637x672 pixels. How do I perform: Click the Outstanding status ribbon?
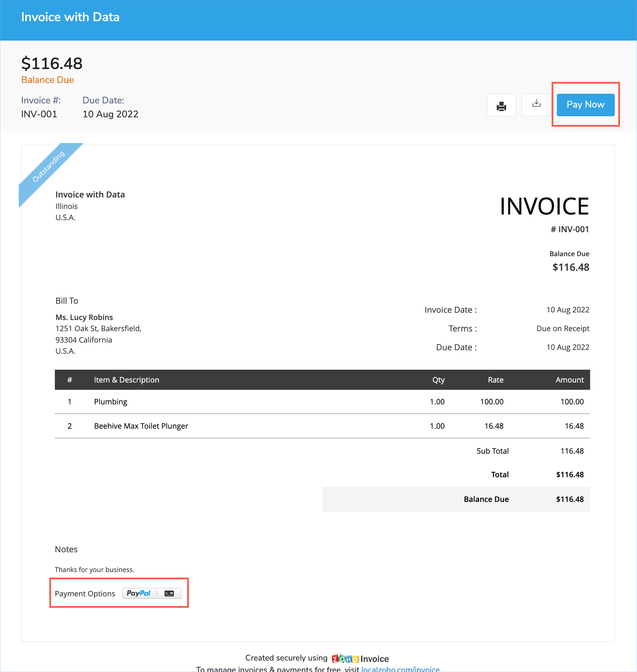(x=49, y=167)
